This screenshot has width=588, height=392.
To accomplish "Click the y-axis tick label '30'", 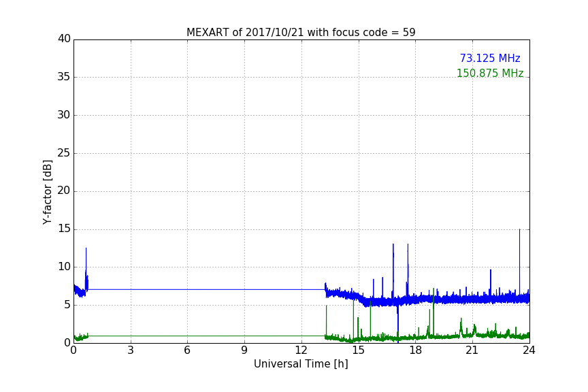I will pos(64,115).
